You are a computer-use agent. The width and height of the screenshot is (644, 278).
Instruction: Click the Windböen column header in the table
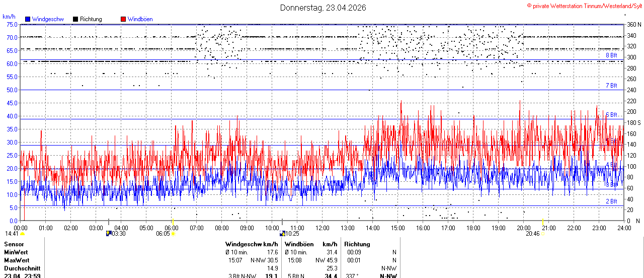click(x=299, y=244)
